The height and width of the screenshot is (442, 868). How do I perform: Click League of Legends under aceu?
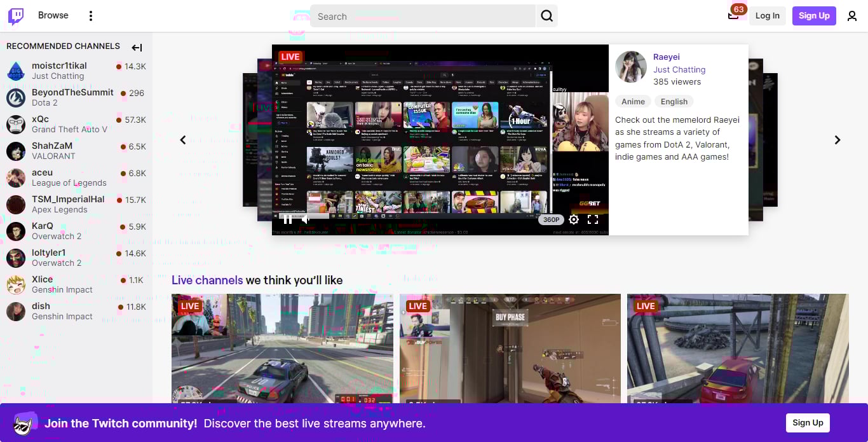tap(69, 183)
